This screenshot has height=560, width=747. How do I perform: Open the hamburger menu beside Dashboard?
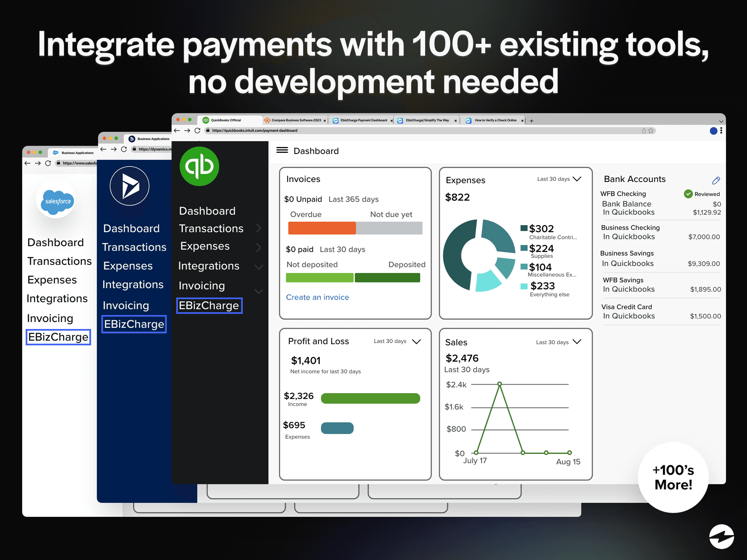pyautogui.click(x=282, y=150)
